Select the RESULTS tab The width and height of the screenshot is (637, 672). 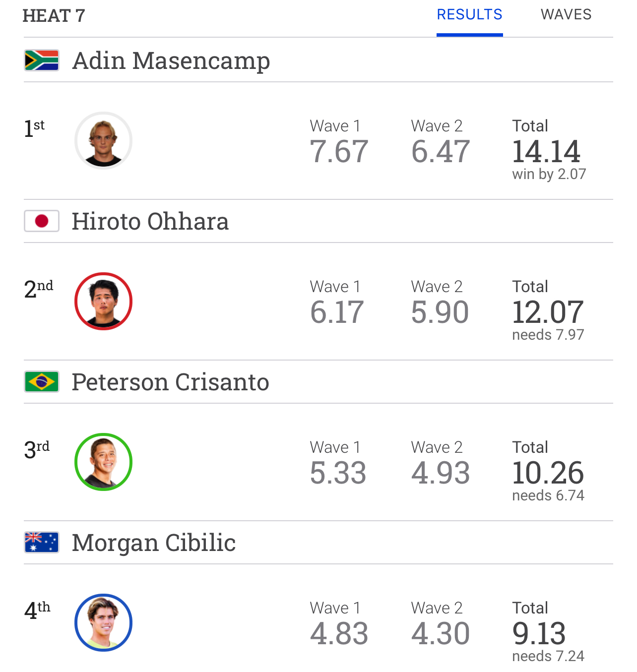[x=469, y=15]
